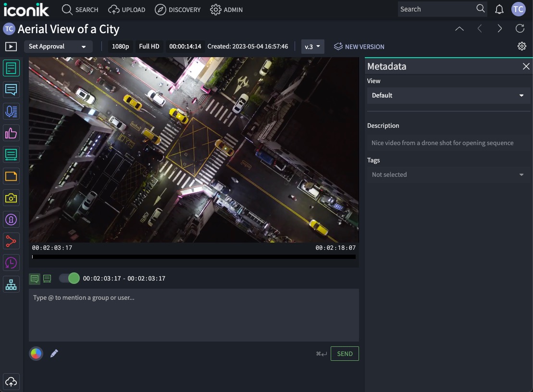This screenshot has width=533, height=392.
Task: Click the NEW VERSION button
Action: pos(359,47)
